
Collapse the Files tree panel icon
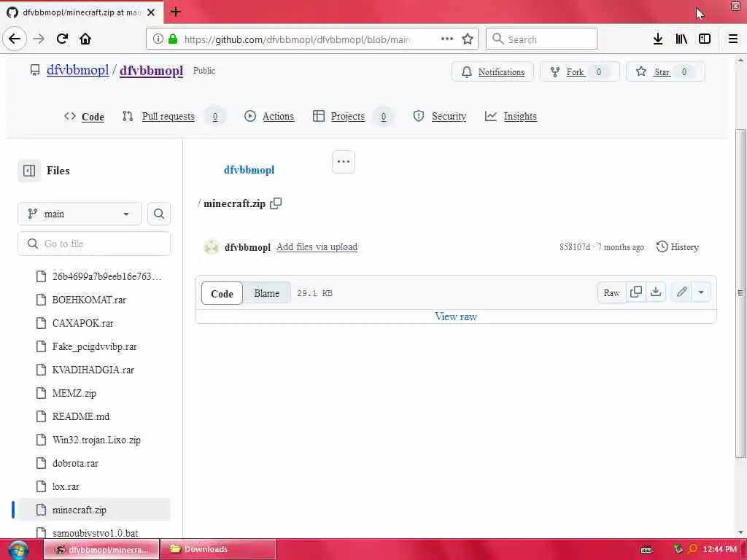pos(29,171)
